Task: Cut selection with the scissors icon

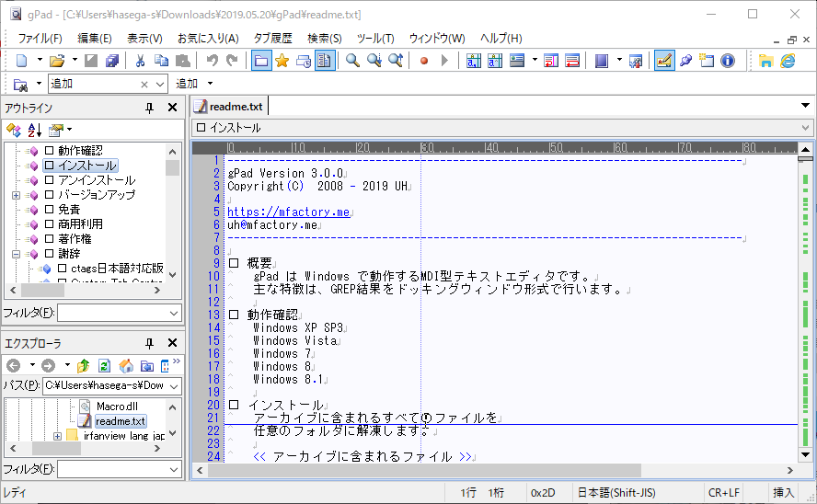Action: coord(140,61)
